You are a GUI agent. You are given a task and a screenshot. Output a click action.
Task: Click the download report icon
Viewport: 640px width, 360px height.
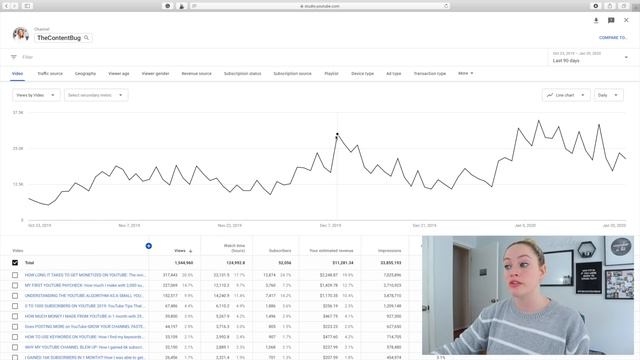pyautogui.click(x=596, y=20)
